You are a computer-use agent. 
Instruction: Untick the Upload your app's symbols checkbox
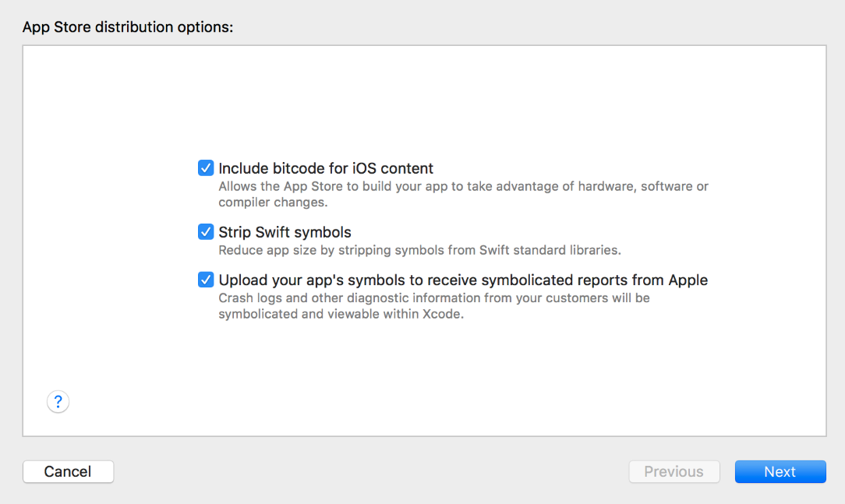pyautogui.click(x=206, y=280)
